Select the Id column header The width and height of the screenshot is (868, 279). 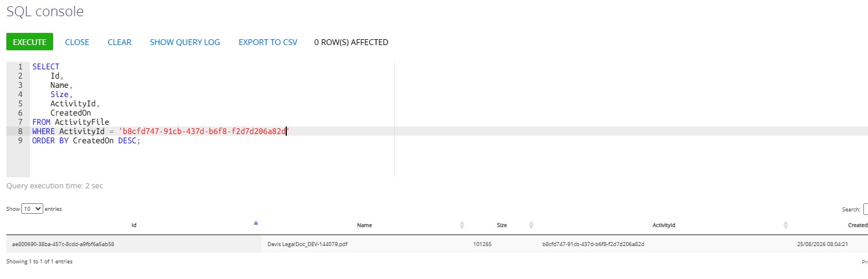134,225
